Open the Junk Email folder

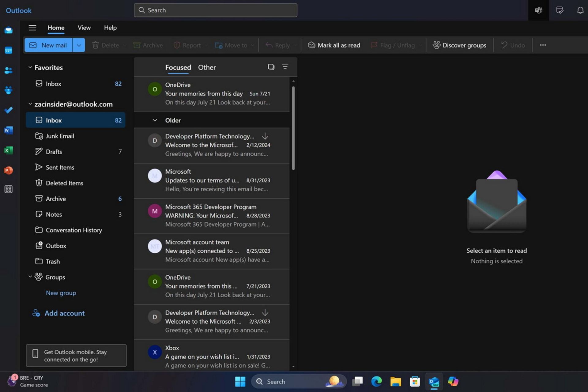click(x=76, y=136)
